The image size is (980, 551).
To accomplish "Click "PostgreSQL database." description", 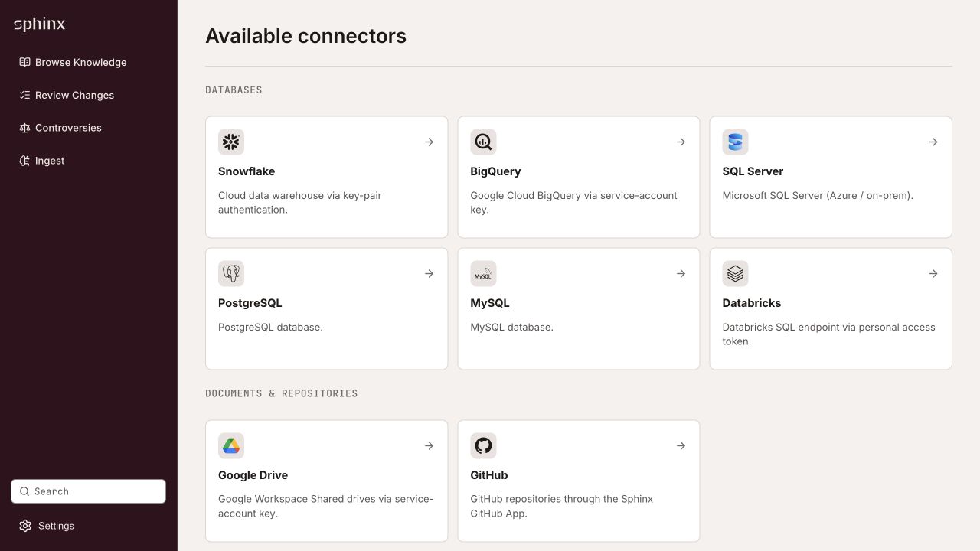I will coord(270,327).
